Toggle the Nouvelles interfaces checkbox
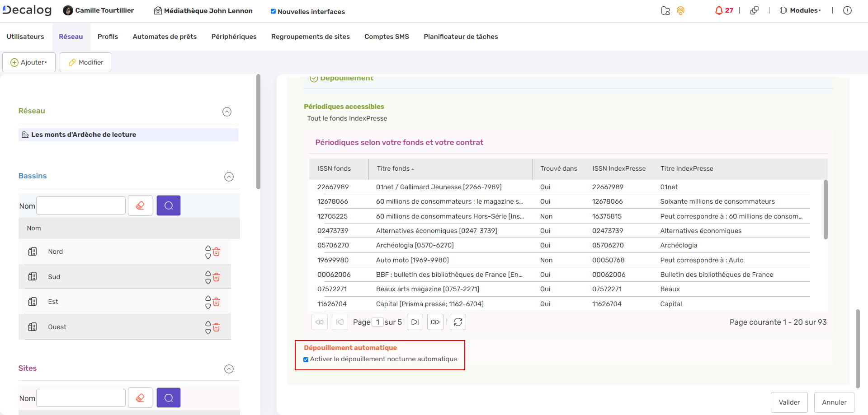This screenshot has width=868, height=415. point(273,11)
